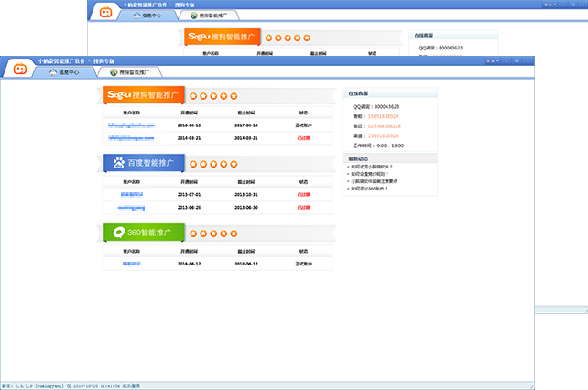This screenshot has height=390, width=588.
Task: Click first star in Sogou rating row
Action: point(193,95)
